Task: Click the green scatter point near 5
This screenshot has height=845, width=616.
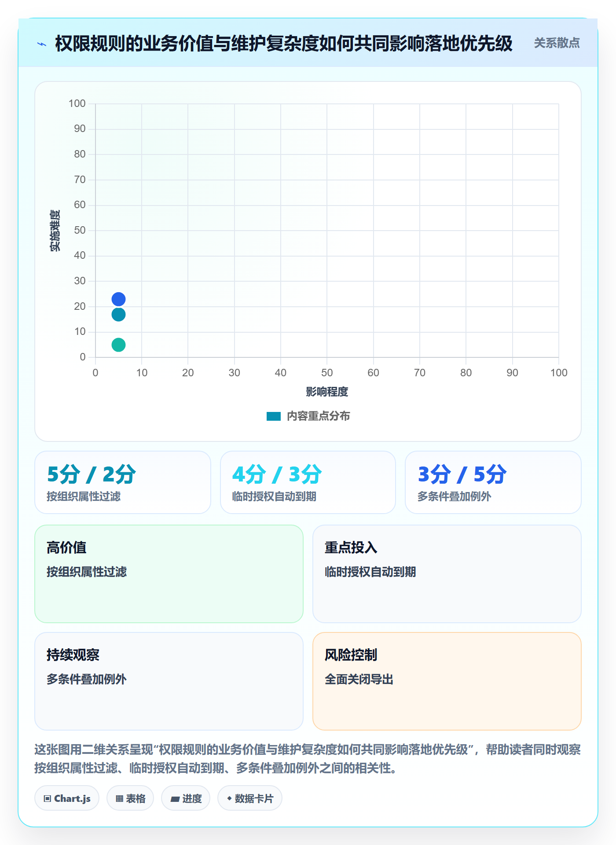Action: 118,345
